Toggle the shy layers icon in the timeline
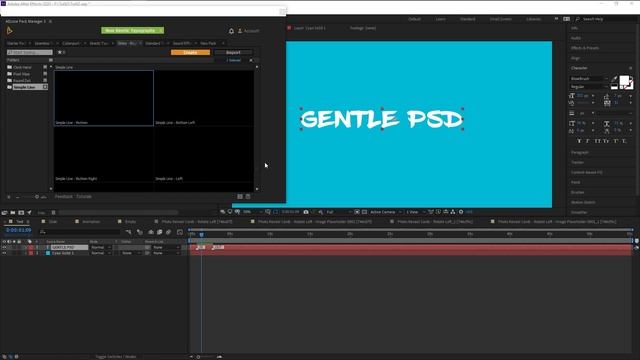 coord(151,232)
